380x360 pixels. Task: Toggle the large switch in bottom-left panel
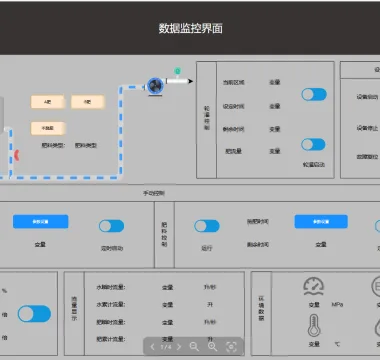pyautogui.click(x=34, y=314)
